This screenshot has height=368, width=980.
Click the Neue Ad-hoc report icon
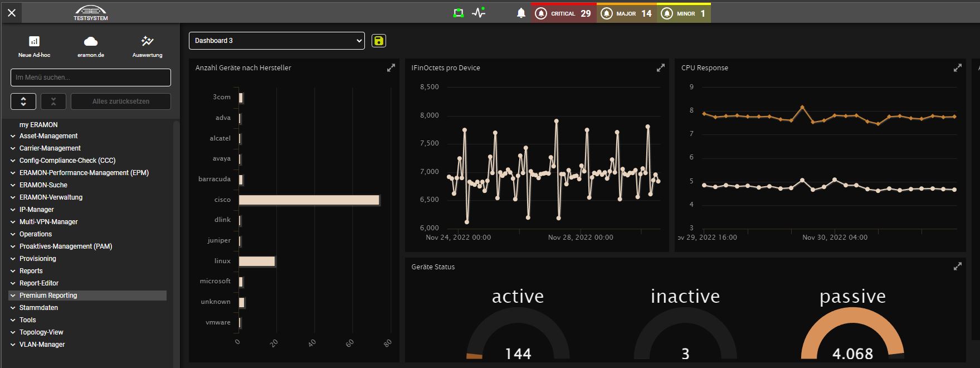point(34,42)
